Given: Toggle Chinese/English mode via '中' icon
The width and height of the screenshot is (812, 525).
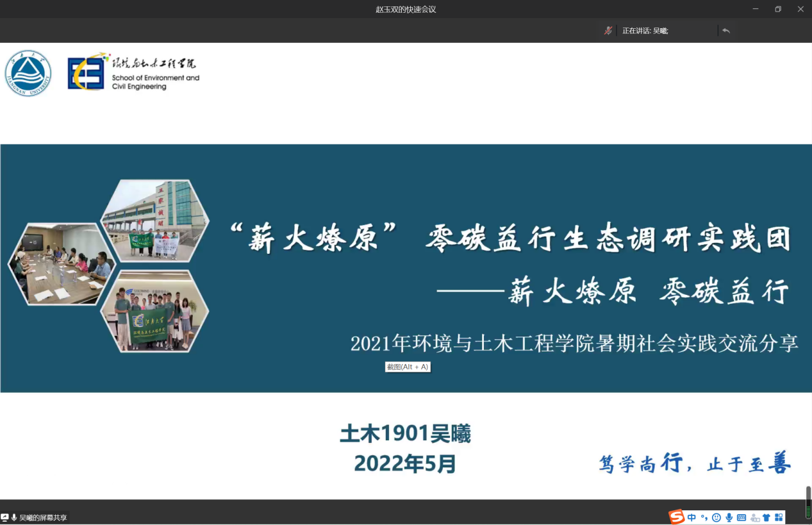Looking at the screenshot, I should click(692, 517).
